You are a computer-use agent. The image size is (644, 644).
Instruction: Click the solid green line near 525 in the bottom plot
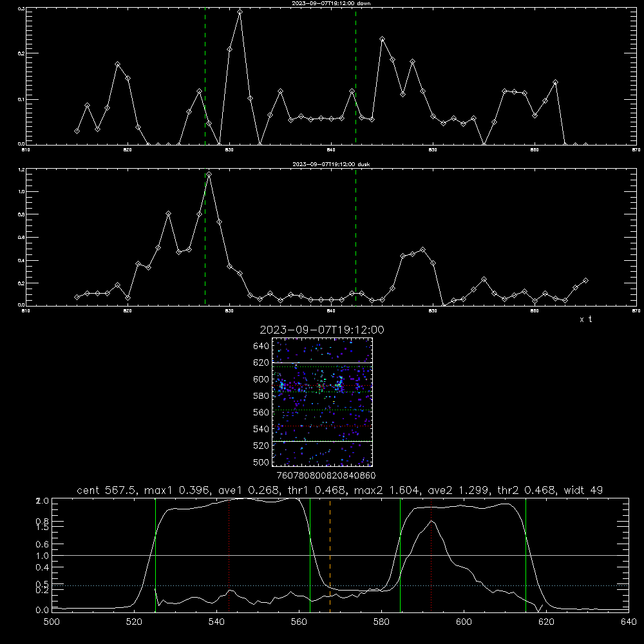[x=155, y=555]
